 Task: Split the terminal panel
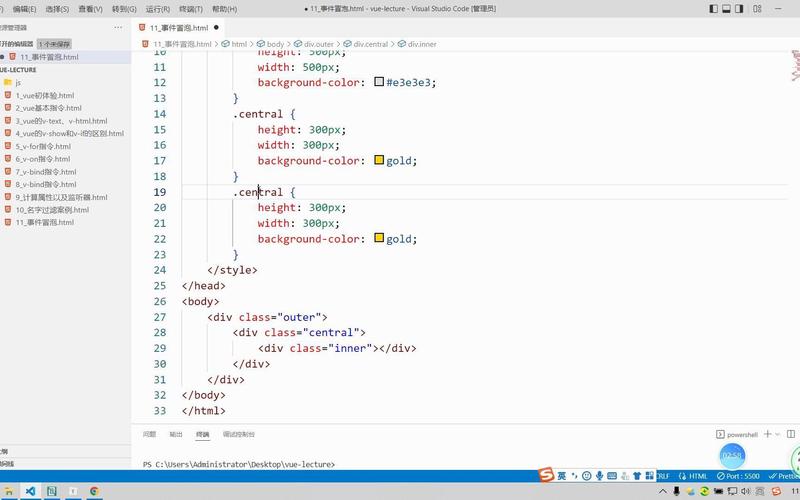pos(791,434)
